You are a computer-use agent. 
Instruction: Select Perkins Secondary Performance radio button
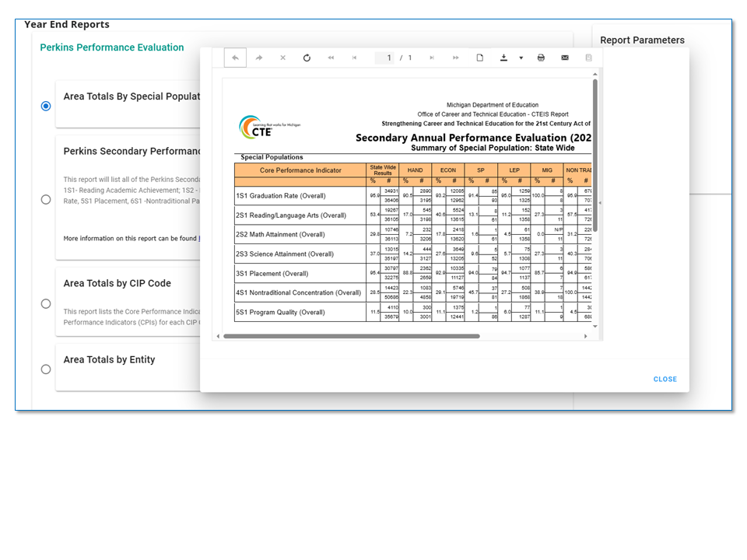point(46,199)
